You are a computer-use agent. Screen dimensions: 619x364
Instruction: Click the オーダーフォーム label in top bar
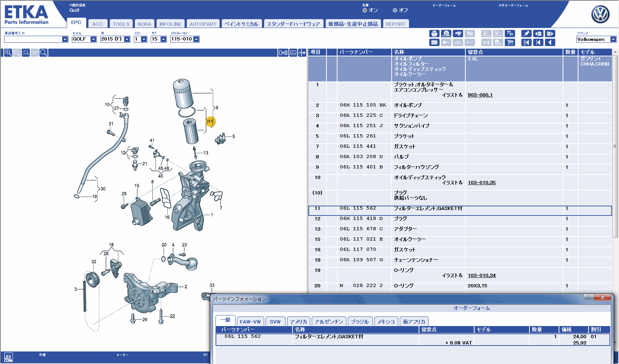(x=444, y=6)
